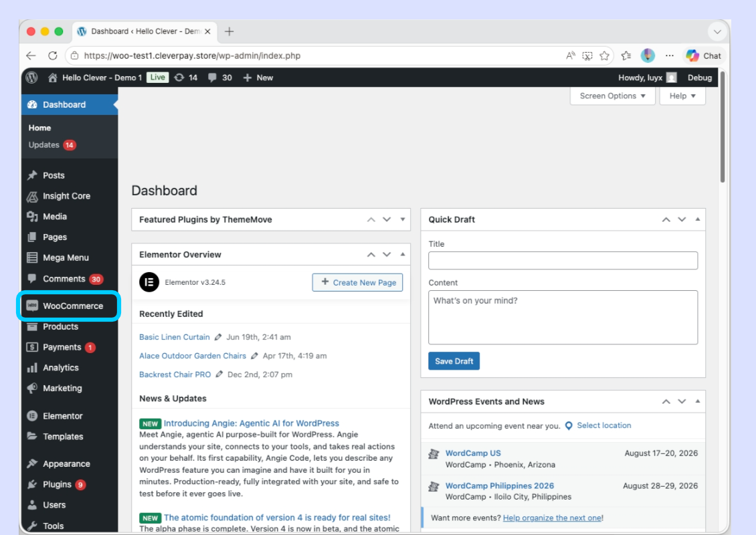Open the atomic foundation of version 4 link

coord(277,518)
